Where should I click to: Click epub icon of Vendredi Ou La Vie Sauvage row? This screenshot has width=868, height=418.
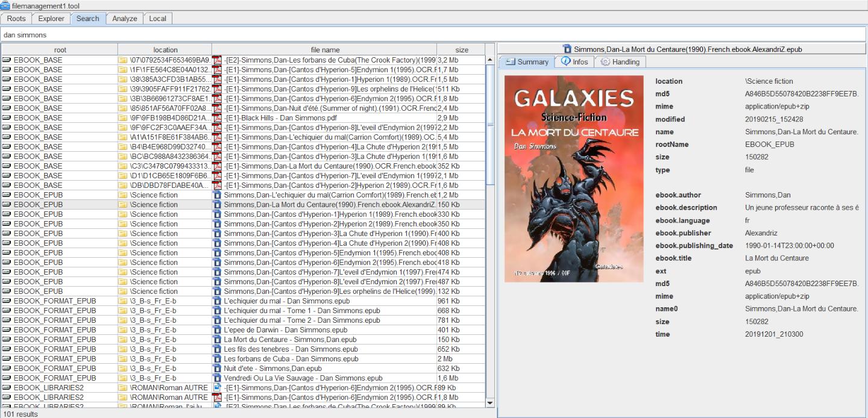coord(218,378)
